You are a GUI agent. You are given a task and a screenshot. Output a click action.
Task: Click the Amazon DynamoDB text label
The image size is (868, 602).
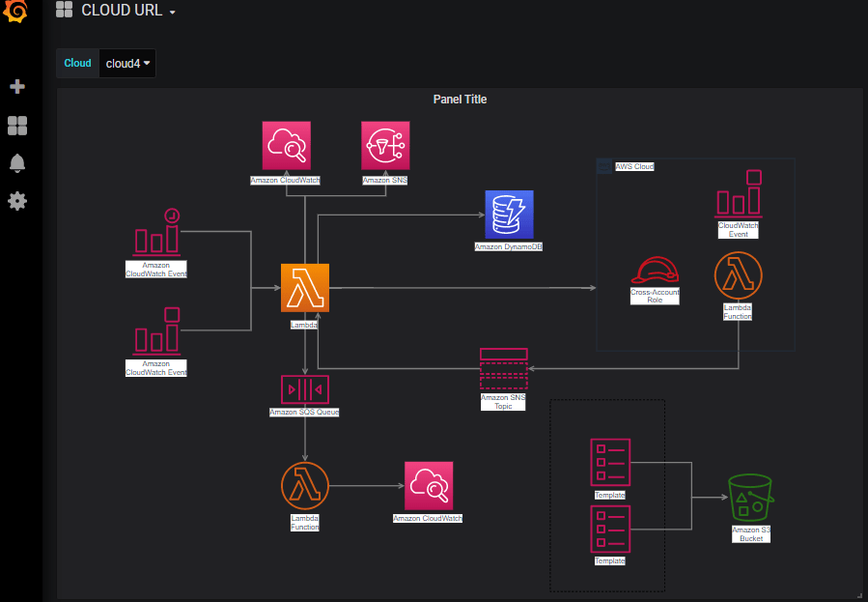[x=508, y=246]
